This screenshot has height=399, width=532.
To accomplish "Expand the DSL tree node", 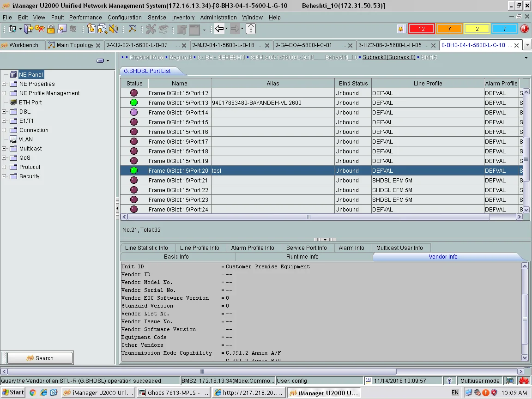I will point(4,112).
